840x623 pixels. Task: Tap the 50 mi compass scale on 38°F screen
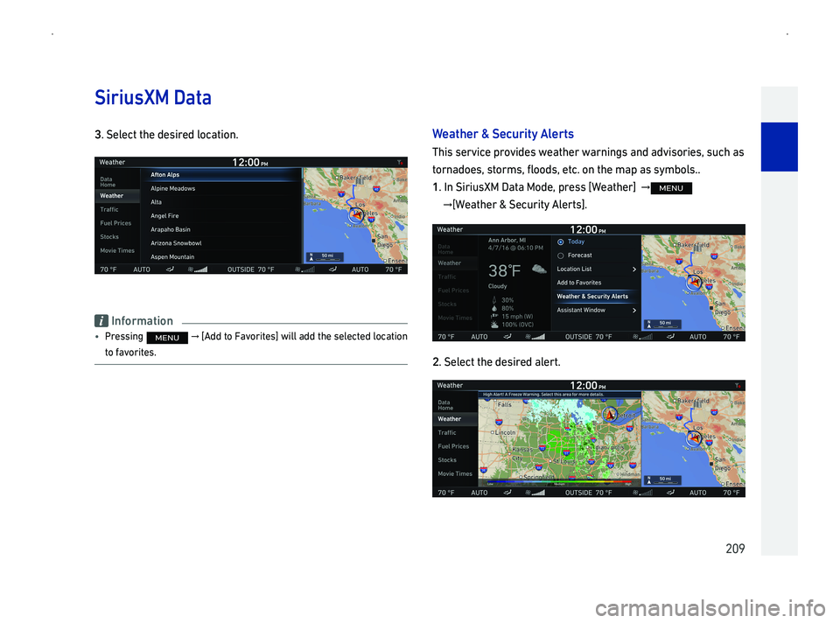[662, 324]
